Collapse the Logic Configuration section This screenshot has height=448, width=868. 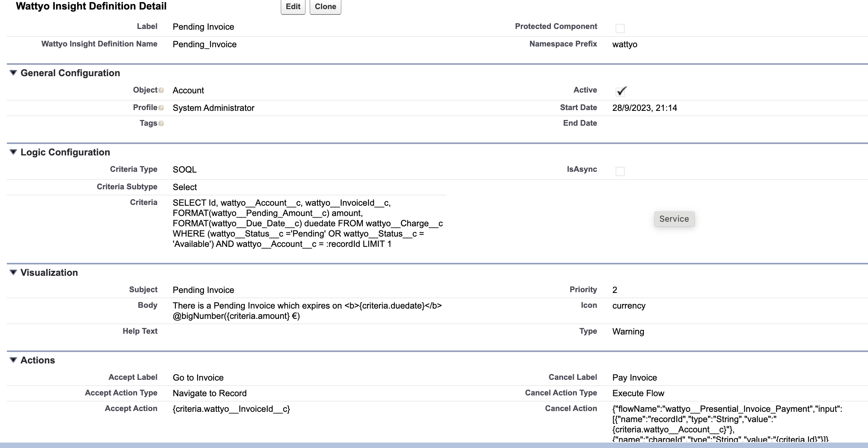tap(13, 152)
